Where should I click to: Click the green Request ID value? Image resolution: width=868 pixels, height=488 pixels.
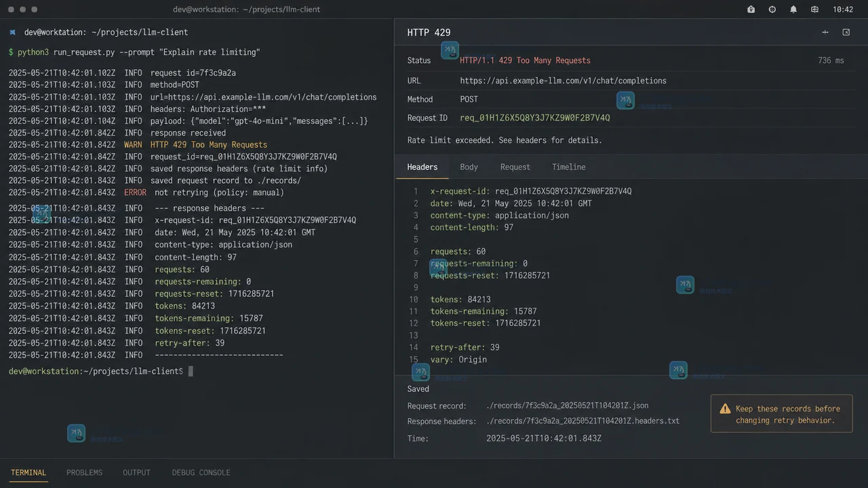click(x=535, y=118)
